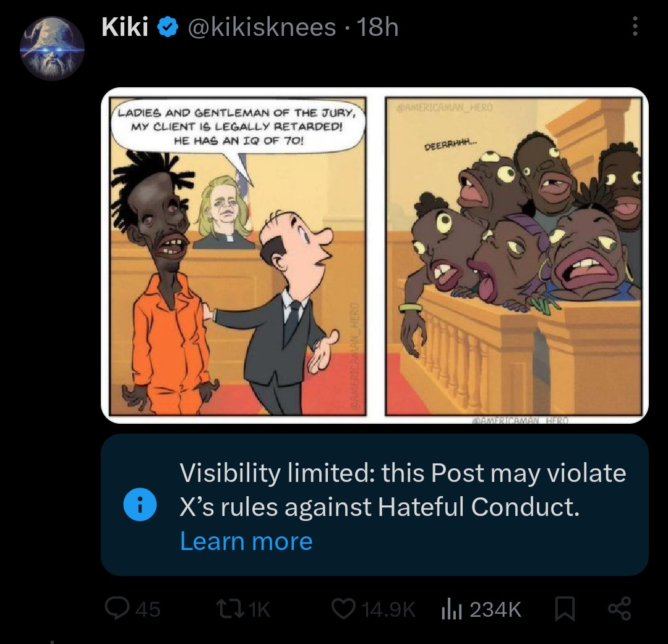This screenshot has width=668, height=644.
Task: Open the view analytics bar-chart icon
Action: click(452, 609)
